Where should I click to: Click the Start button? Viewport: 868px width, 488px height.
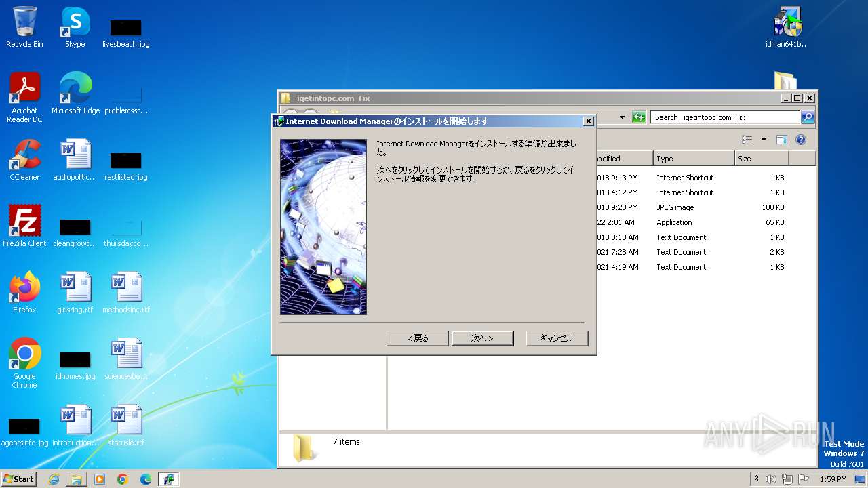[x=18, y=479]
